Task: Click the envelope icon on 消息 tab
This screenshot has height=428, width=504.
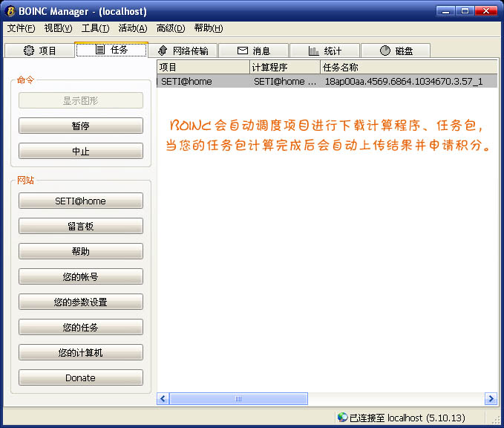Action: pyautogui.click(x=243, y=51)
